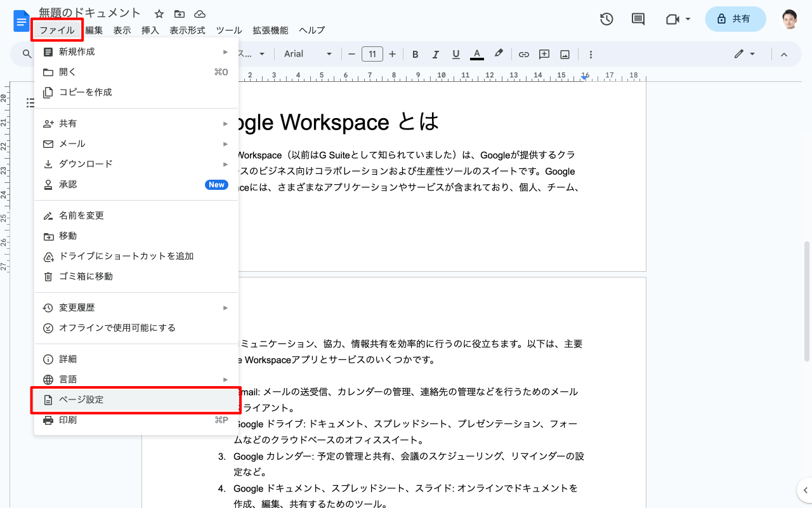Open the Google Docs home icon

(x=22, y=20)
